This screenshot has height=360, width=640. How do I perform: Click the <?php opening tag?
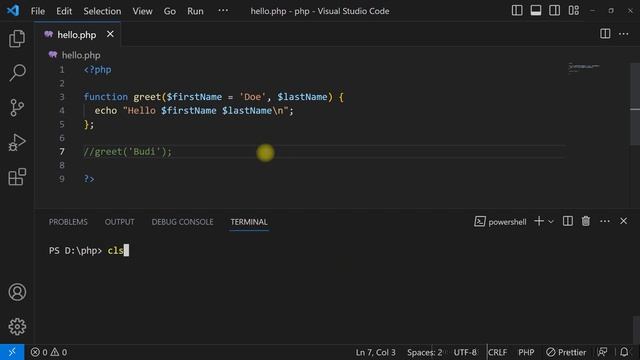tap(98, 70)
